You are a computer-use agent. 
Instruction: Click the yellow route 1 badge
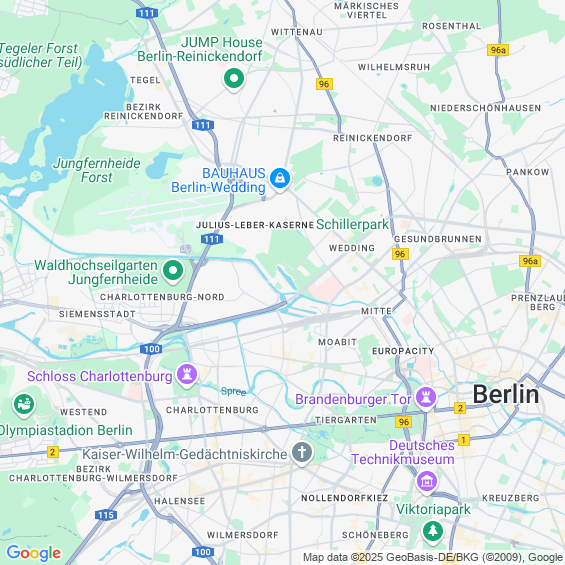[464, 440]
